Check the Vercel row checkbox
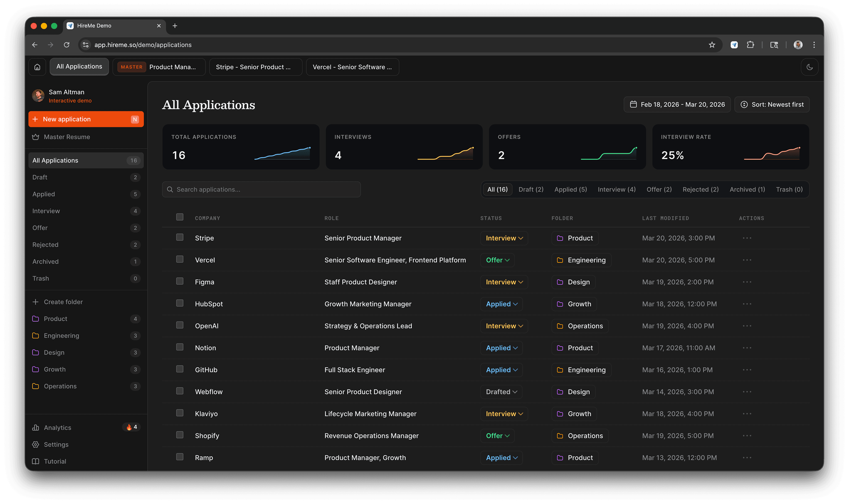This screenshot has width=849, height=504. pyautogui.click(x=180, y=259)
